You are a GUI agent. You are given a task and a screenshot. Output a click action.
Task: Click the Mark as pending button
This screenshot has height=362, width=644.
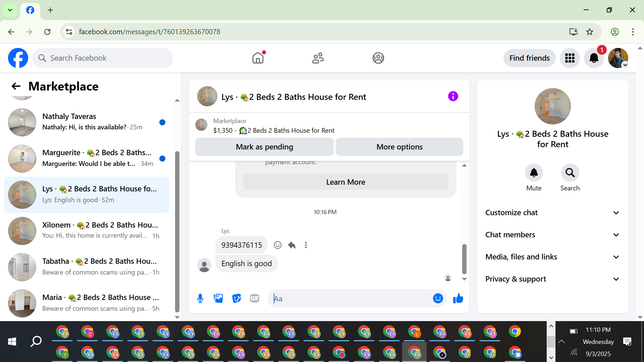[264, 147]
